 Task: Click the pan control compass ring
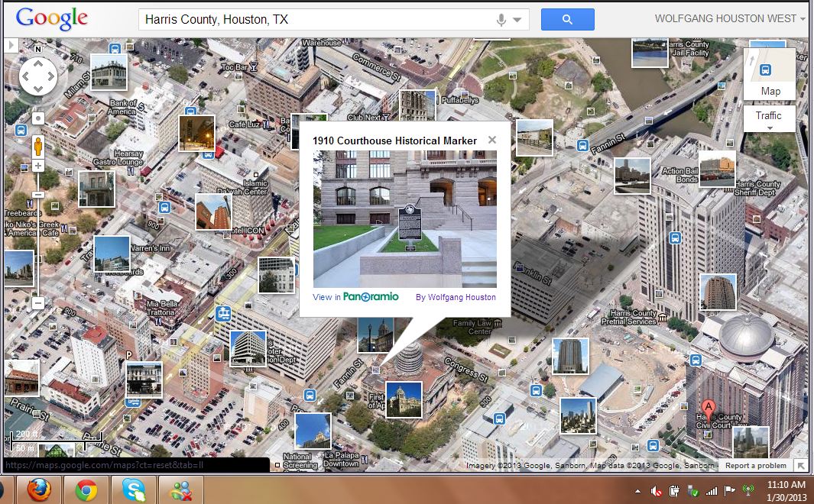click(x=38, y=76)
